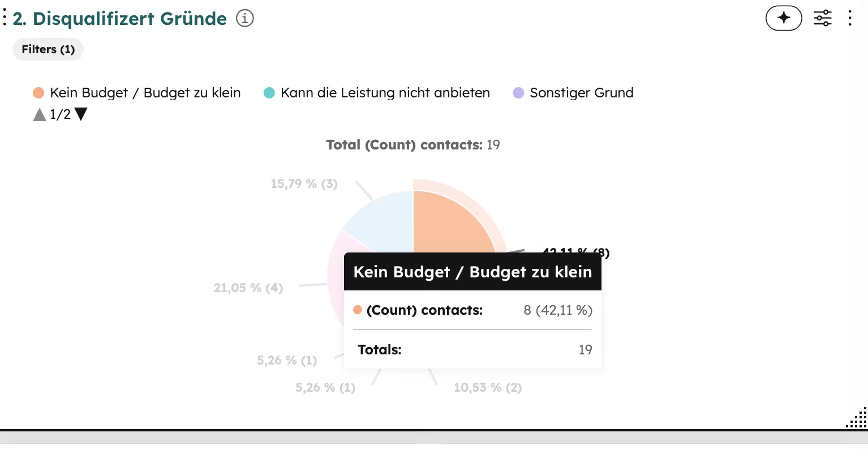Click the down triangle for next legend page

pyautogui.click(x=80, y=114)
